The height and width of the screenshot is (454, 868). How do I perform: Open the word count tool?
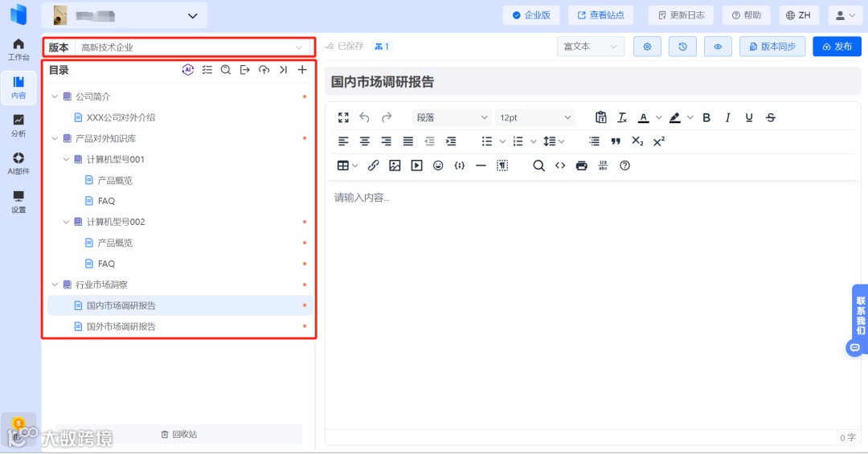point(603,166)
